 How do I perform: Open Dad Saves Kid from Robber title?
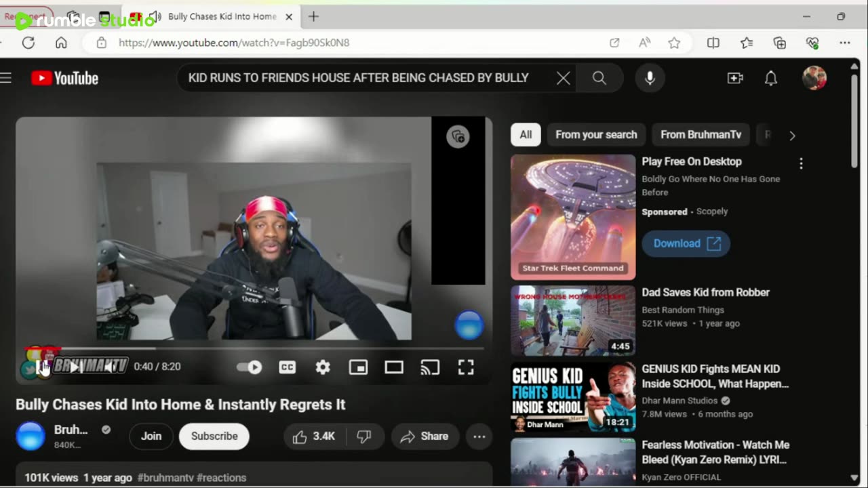point(706,292)
